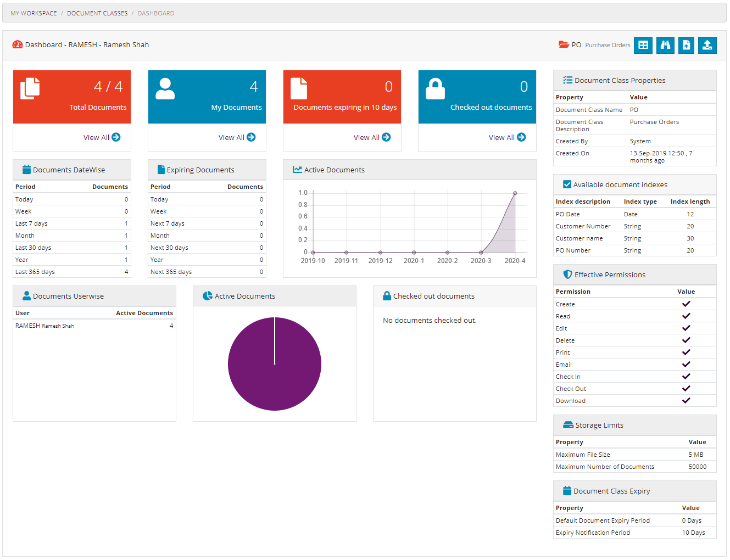Click the dashboard speedometer icon
730x560 pixels.
coord(18,44)
